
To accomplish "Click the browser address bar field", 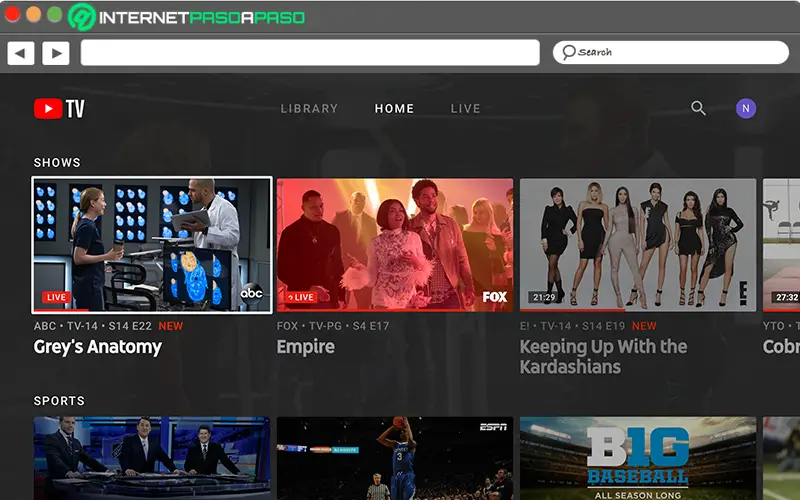I will point(310,53).
